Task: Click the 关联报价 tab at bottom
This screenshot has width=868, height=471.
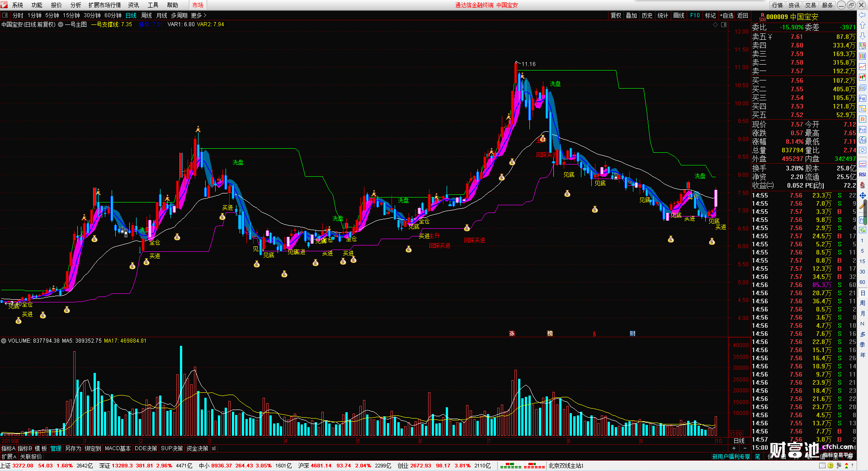Action: [x=31, y=457]
